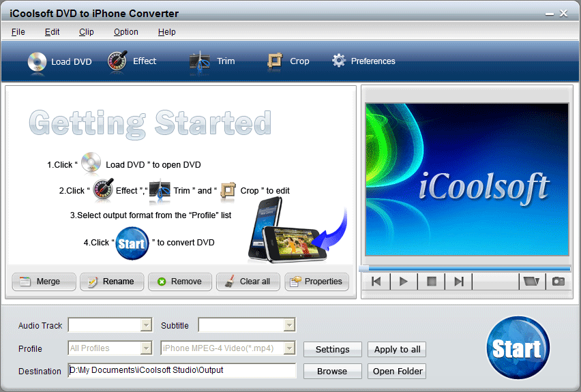Browse for destination folder
The image size is (581, 392).
(x=332, y=372)
